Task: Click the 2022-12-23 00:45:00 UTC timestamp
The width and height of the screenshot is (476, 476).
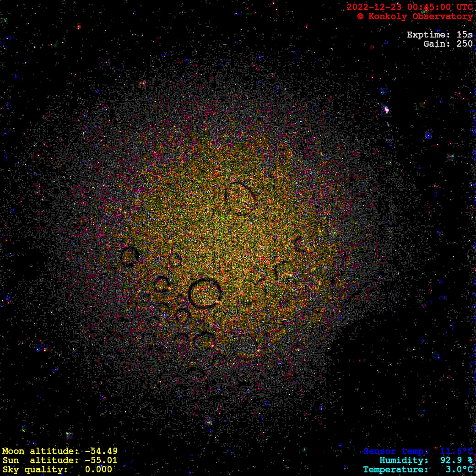Action: click(x=410, y=7)
